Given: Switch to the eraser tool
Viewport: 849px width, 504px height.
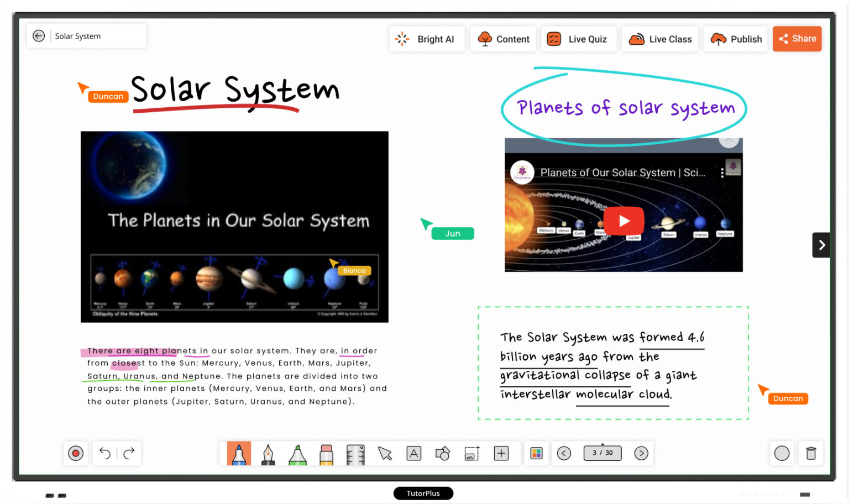Looking at the screenshot, I should coord(326,453).
